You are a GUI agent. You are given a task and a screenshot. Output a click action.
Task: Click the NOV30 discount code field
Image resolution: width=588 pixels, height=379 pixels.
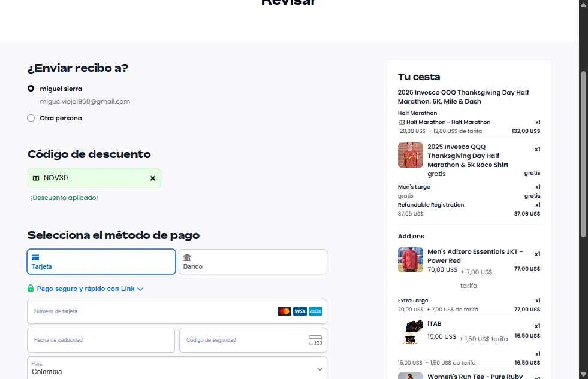click(x=94, y=178)
